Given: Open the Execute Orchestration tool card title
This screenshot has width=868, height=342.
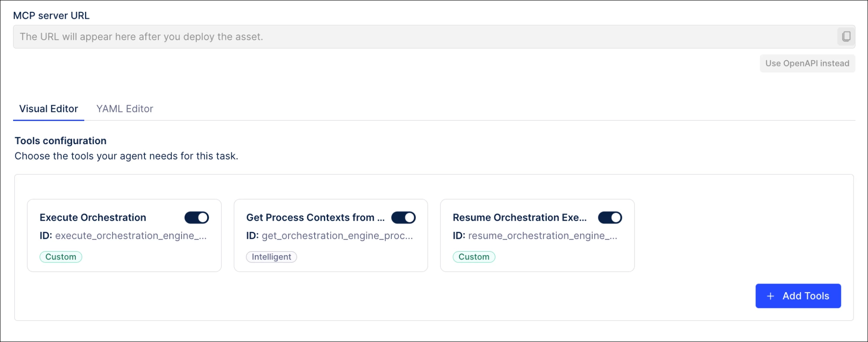Looking at the screenshot, I should [x=93, y=218].
